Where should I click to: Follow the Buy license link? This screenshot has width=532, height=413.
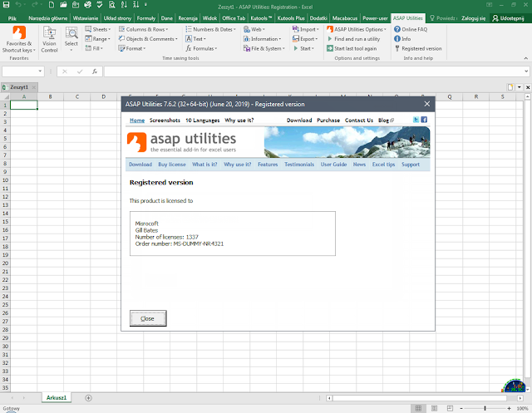[172, 165]
